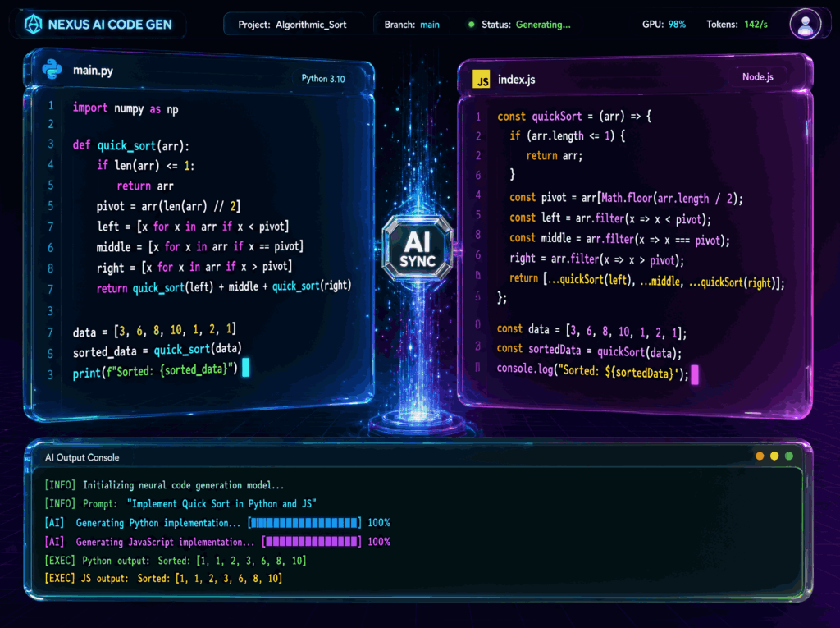Screen dimensions: 840x628
Task: Place cursor at blue caret in main.py
Action: pyautogui.click(x=246, y=368)
